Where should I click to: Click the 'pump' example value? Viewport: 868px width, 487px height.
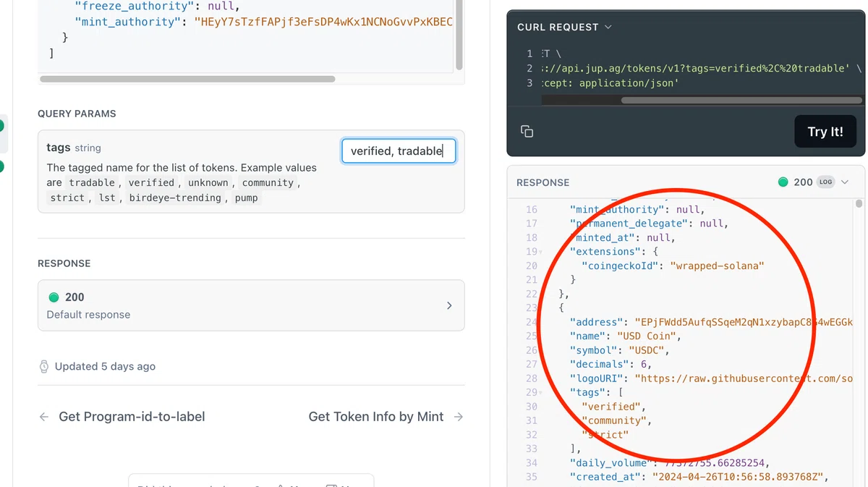tap(246, 198)
